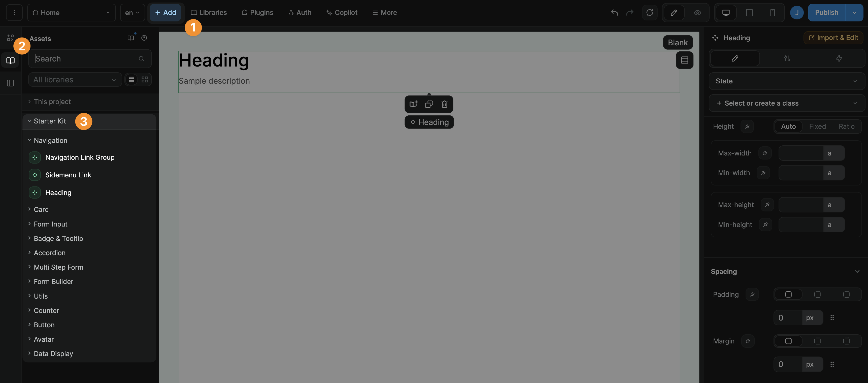Open the State dropdown
Screen dimensions: 868x383
click(x=786, y=81)
